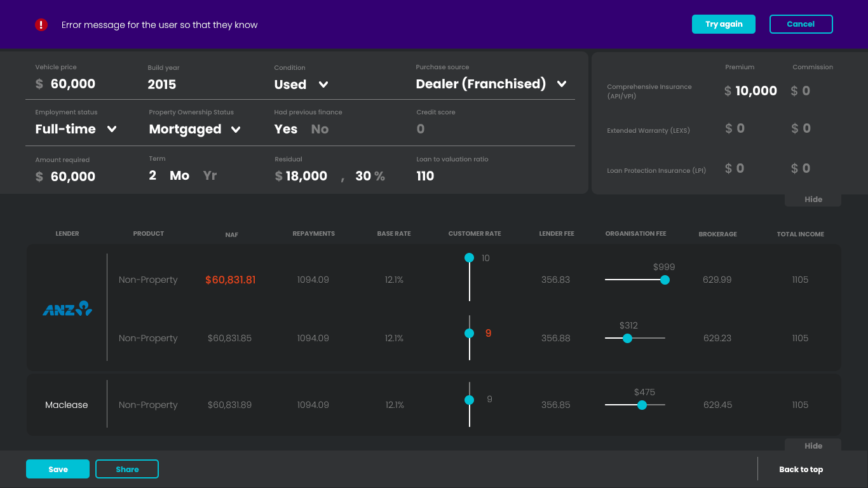Screen dimensions: 868x488
Task: Save the current quote
Action: pos(58,469)
